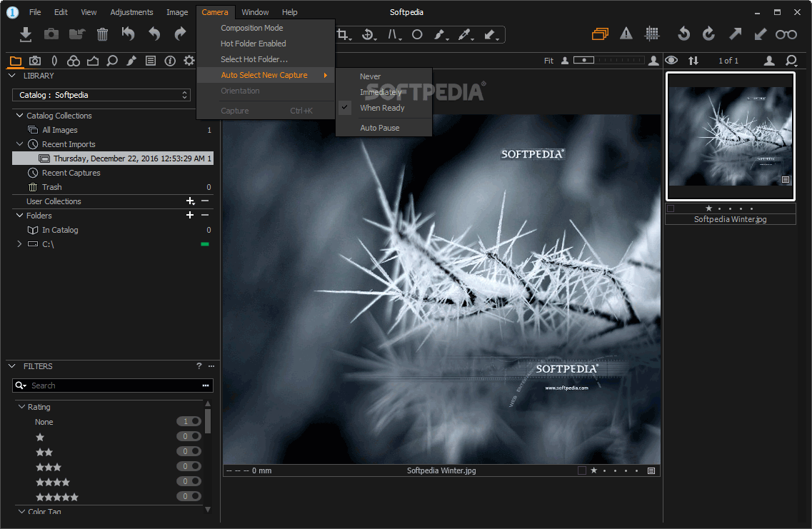Click the Undo arrow icon

(x=154, y=34)
